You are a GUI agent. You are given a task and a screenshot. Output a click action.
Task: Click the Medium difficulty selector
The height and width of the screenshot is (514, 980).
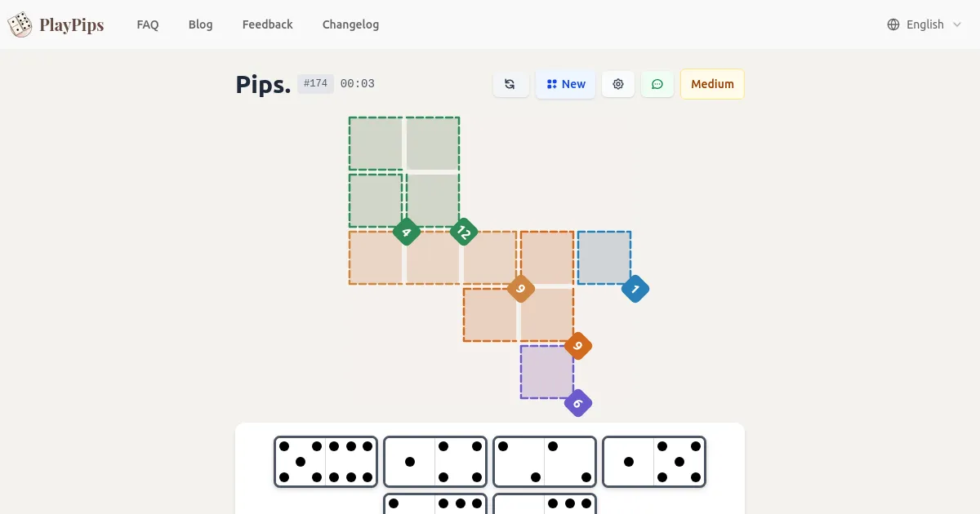click(x=711, y=84)
